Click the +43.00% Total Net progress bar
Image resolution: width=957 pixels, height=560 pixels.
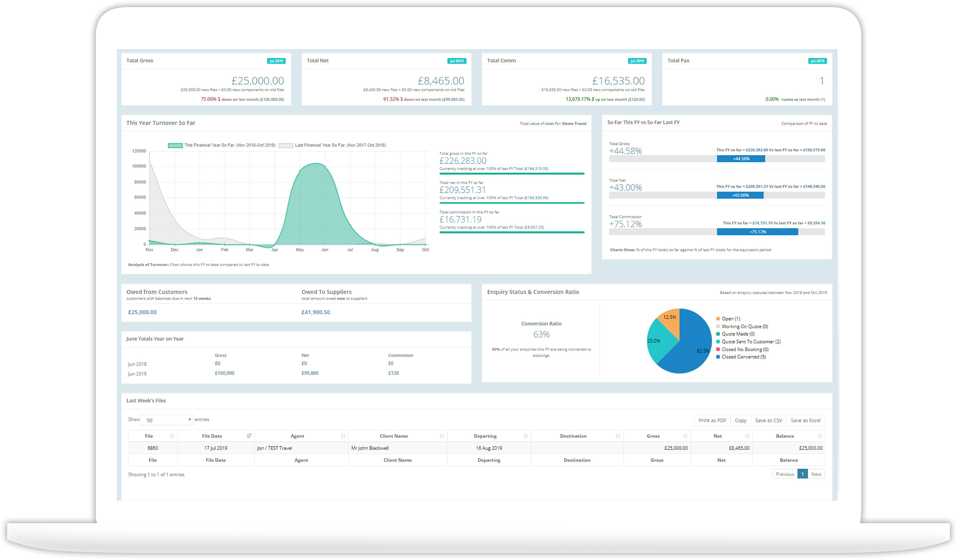coord(740,195)
